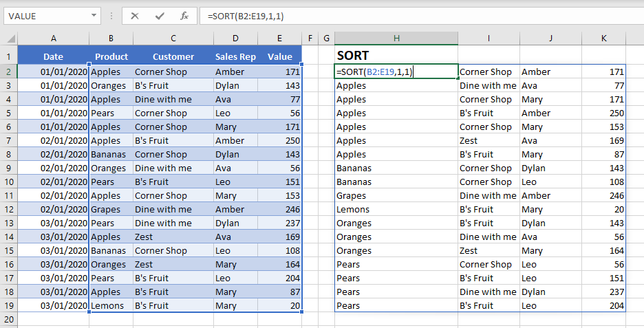
Task: Select Bananas cell in row 8
Action: point(111,154)
